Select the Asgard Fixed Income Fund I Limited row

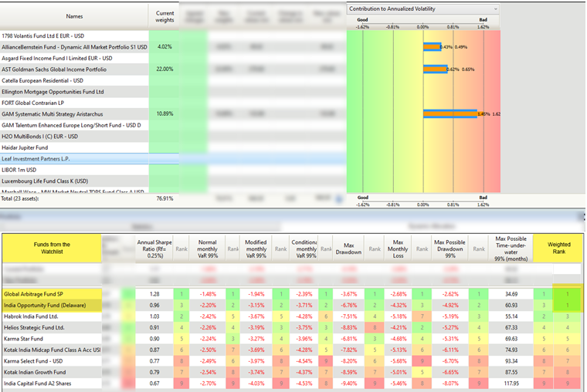click(x=74, y=59)
